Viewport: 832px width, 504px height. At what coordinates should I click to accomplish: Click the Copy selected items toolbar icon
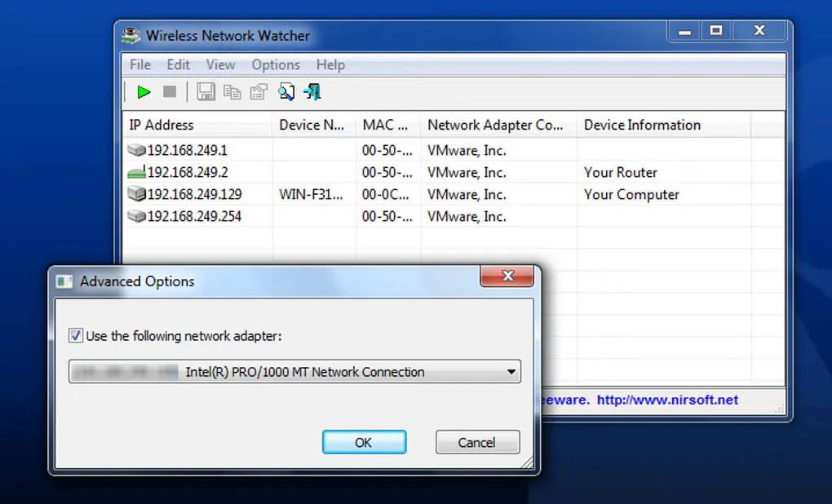(232, 92)
